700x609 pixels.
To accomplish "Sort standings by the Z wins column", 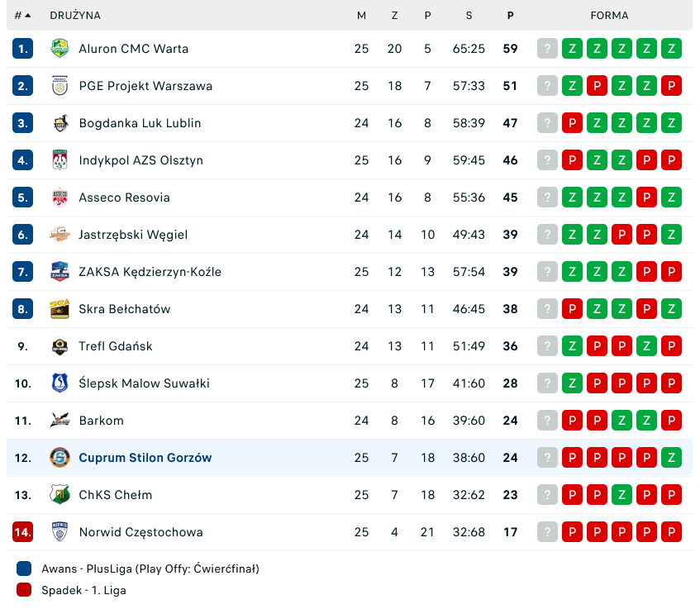I will point(394,16).
